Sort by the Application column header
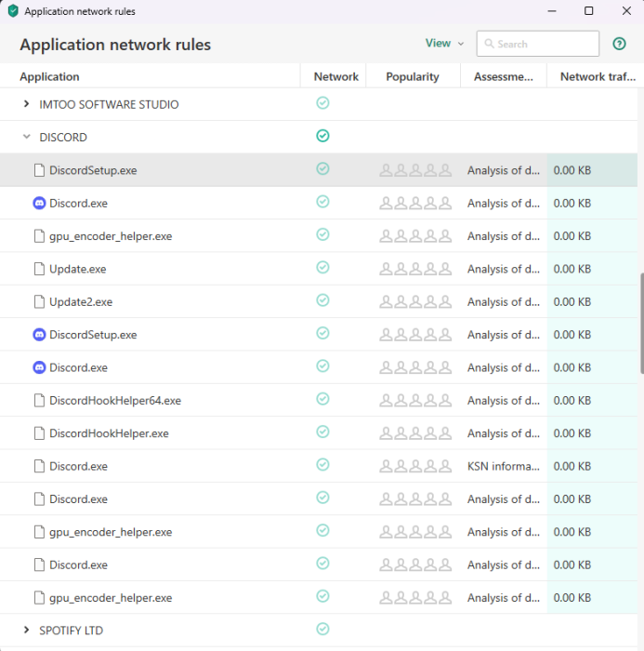644x651 pixels. pos(49,77)
